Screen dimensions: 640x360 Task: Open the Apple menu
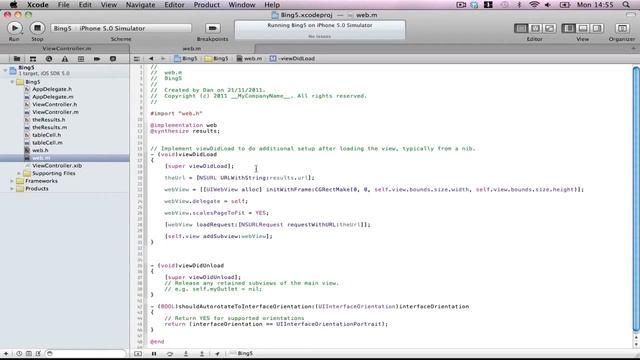click(x=13, y=5)
